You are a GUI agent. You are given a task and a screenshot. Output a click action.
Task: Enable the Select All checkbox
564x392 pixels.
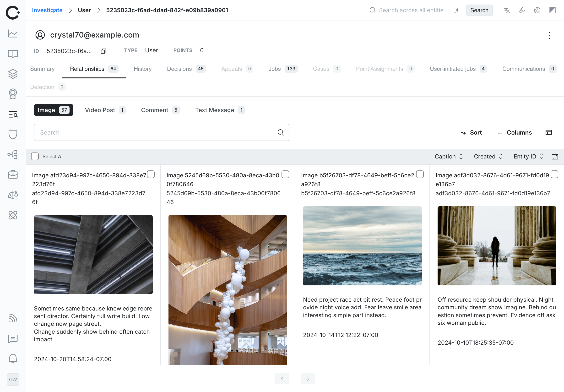coord(35,156)
